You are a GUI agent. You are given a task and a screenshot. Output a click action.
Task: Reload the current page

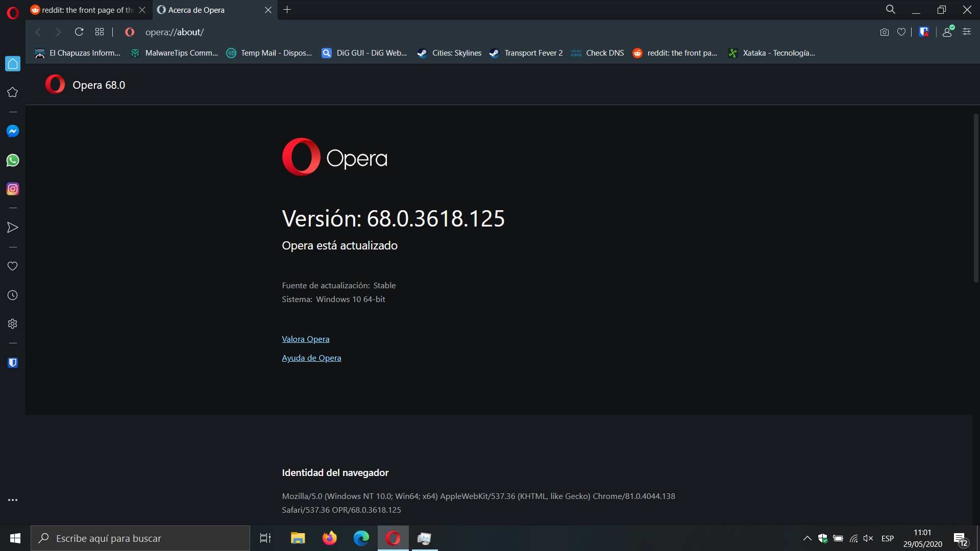pos(79,32)
